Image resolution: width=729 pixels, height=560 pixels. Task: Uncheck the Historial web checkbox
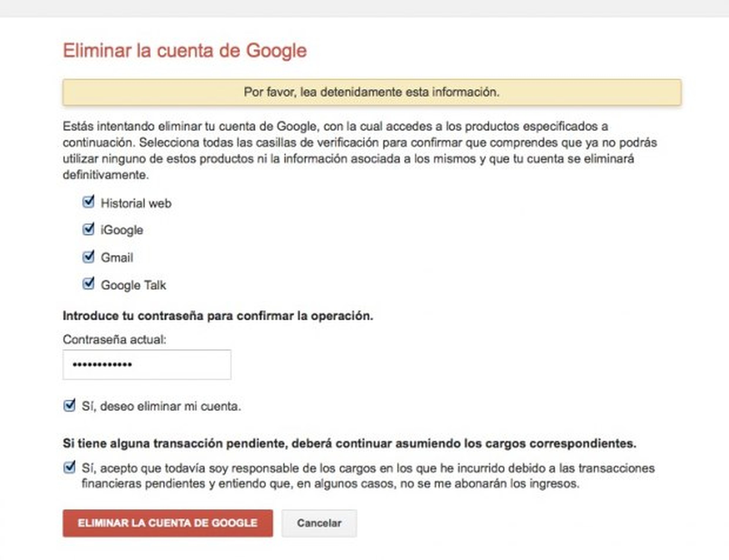(x=88, y=202)
